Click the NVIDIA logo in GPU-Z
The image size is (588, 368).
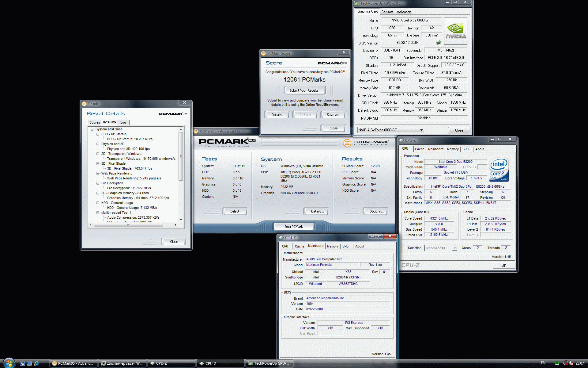point(455,32)
